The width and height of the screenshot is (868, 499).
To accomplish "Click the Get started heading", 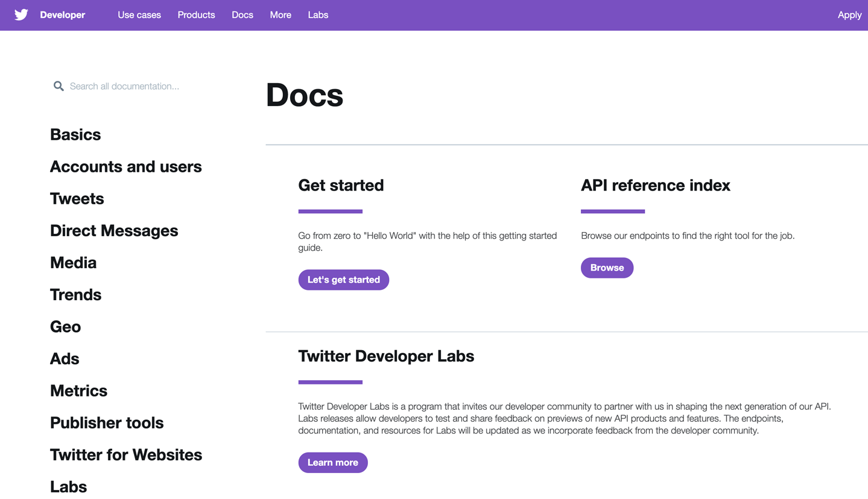I will click(x=341, y=185).
